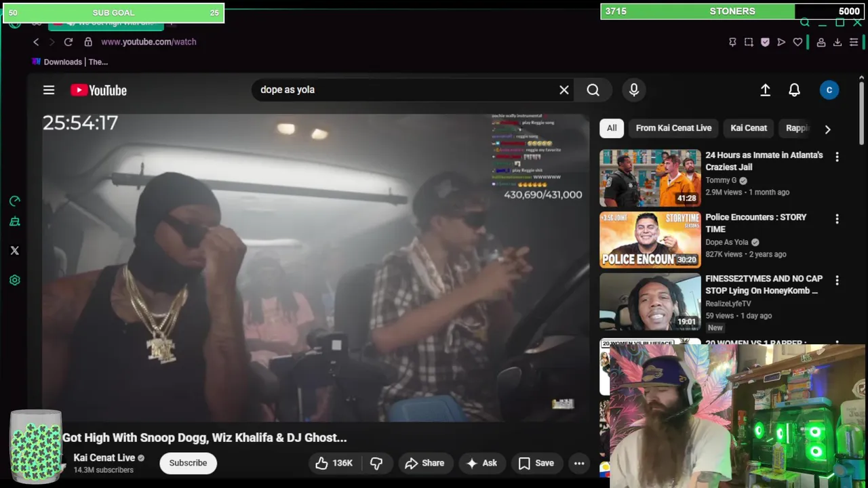The image size is (868, 488).
Task: Click the video title Got High With Snoop Dogg
Action: 204,438
